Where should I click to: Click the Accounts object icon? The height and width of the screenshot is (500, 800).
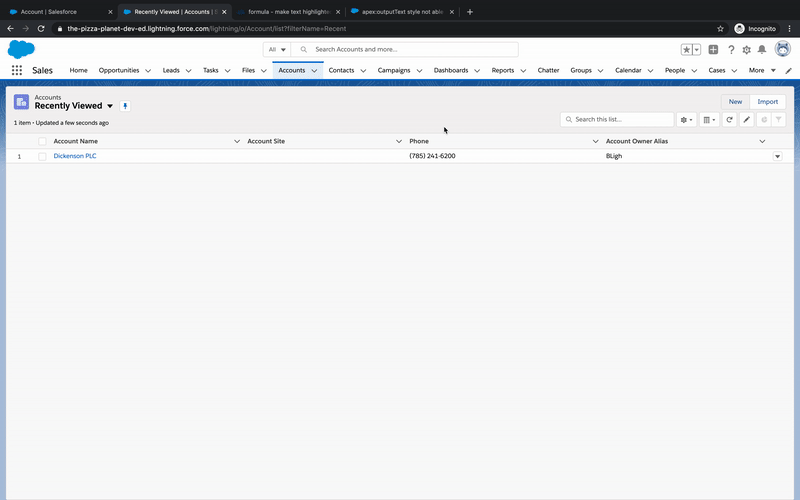21,102
